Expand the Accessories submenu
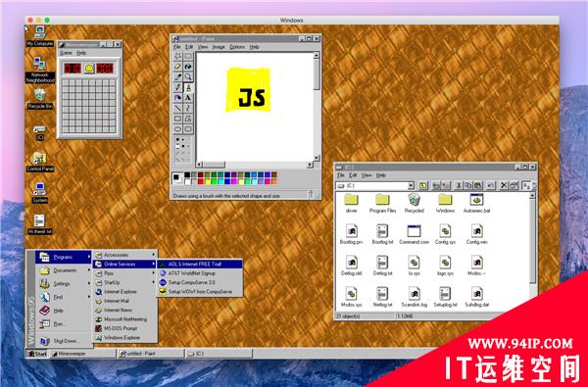588x387 pixels. pos(125,255)
